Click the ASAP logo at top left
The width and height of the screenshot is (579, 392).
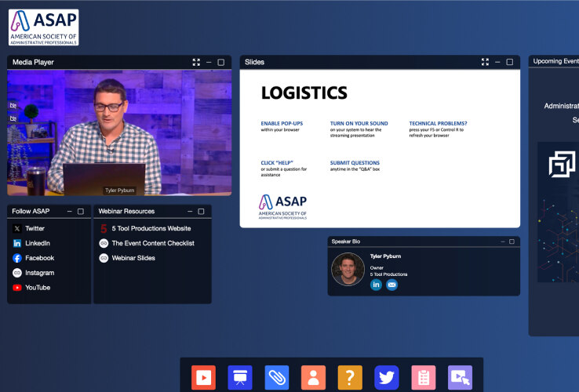(44, 27)
